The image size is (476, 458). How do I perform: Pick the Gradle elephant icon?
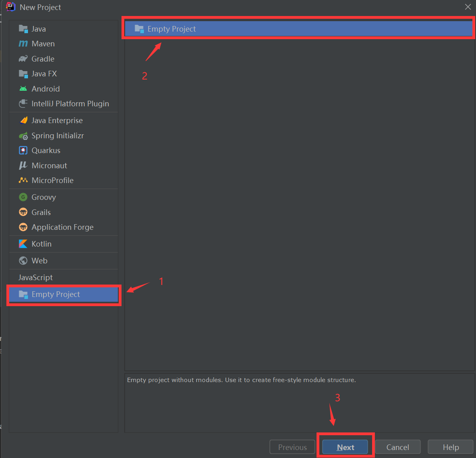[23, 59]
